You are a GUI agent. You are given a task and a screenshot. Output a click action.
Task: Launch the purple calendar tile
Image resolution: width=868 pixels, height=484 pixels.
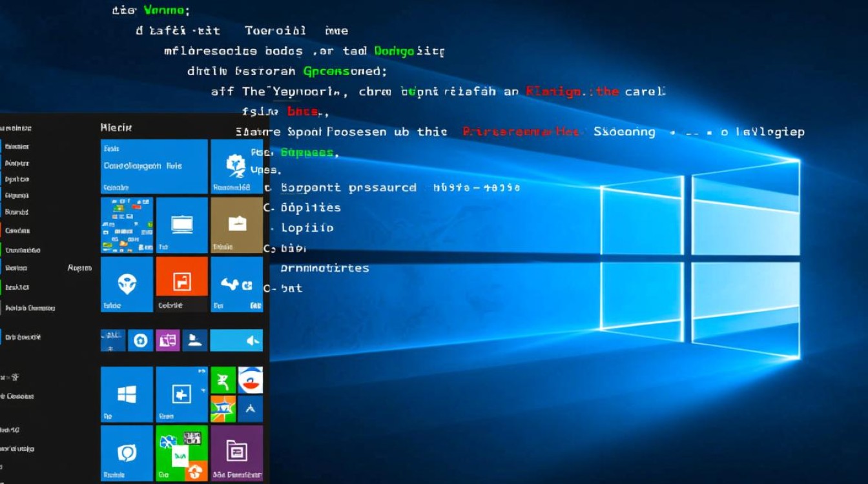point(169,340)
